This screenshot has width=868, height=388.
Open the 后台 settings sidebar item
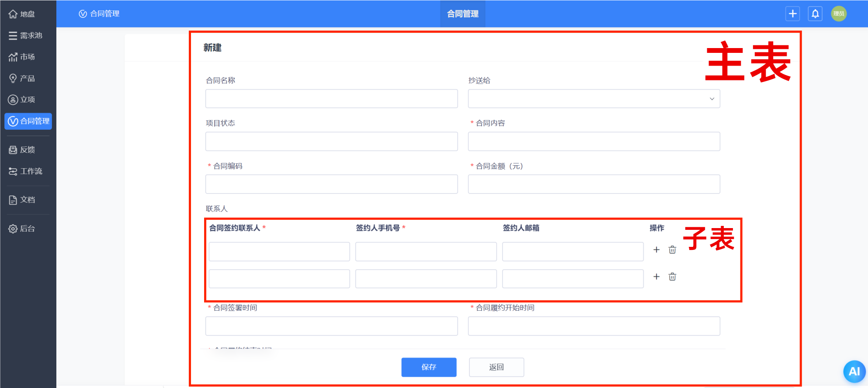[x=22, y=229]
